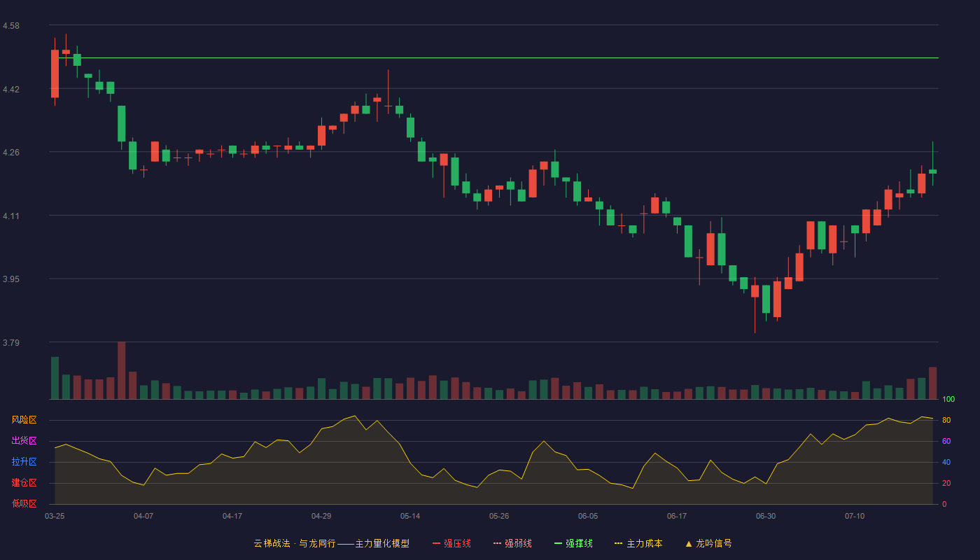Click the 05-14 date label
Viewport: 980px width, 560px height.
pyautogui.click(x=410, y=516)
